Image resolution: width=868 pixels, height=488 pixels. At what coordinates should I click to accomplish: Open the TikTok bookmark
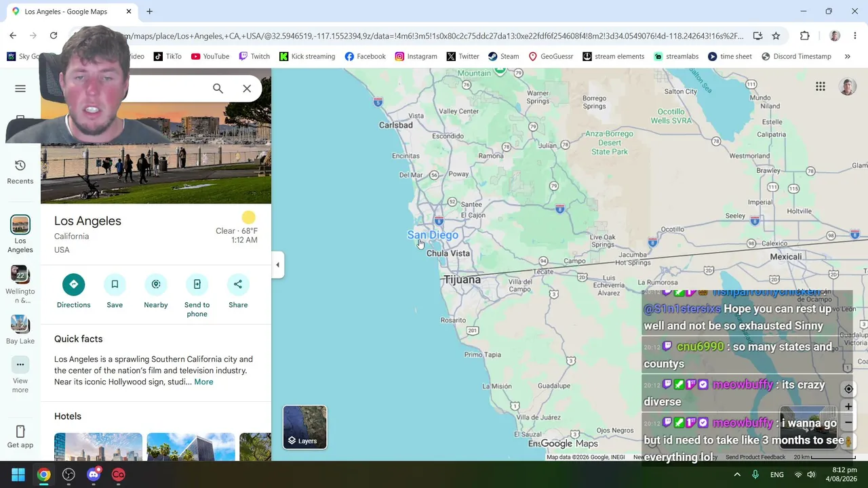tap(167, 56)
